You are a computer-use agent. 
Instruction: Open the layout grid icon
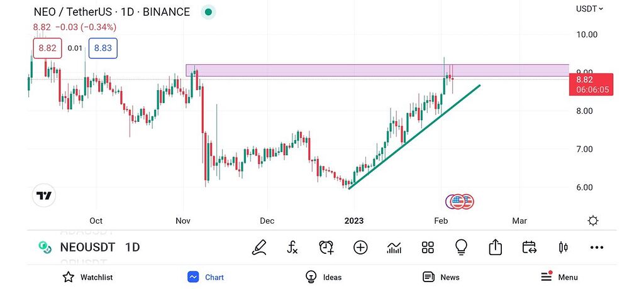click(x=428, y=248)
